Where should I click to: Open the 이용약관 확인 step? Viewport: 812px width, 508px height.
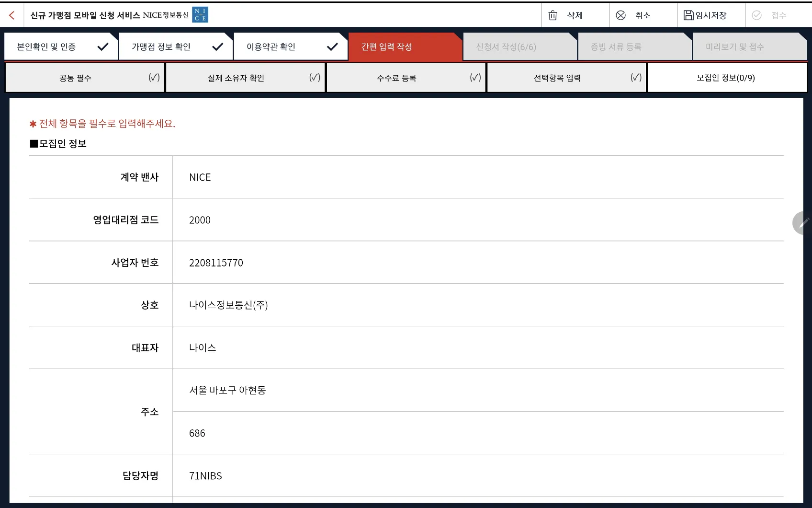[x=291, y=46]
